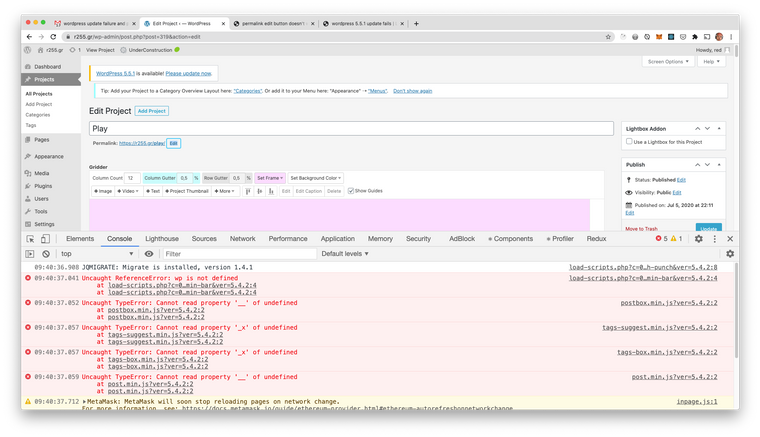The image size is (760, 437).
Task: Click the WordPress logo in admin bar
Action: 26,49
